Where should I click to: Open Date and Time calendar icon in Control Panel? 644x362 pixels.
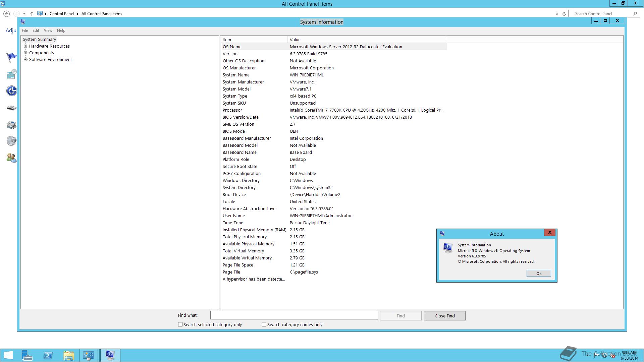(11, 74)
